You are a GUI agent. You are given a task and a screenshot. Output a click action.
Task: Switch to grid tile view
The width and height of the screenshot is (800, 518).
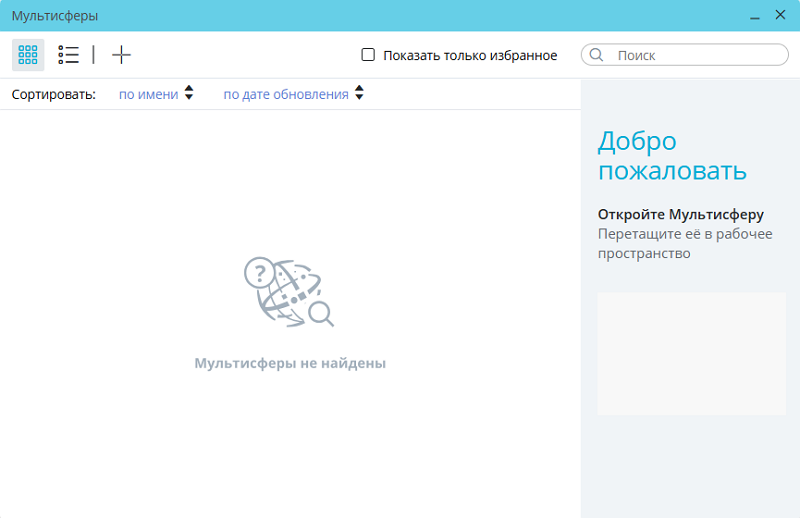pos(28,55)
